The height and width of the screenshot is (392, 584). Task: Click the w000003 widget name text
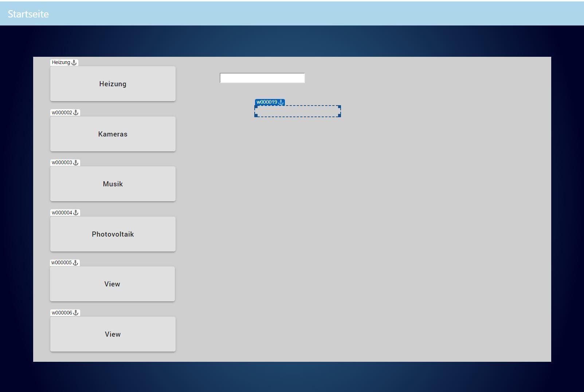(x=62, y=163)
